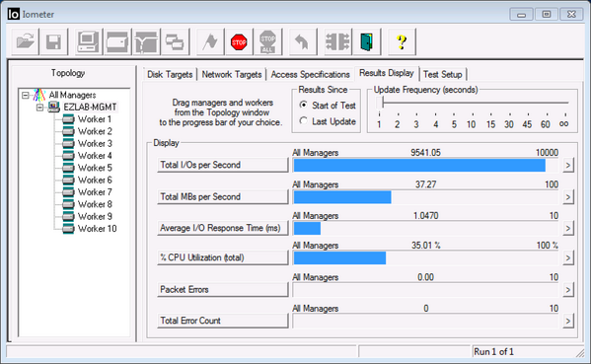Screen dimensions: 591x364
Task: Select All Managers label in topology
Action: [72, 95]
